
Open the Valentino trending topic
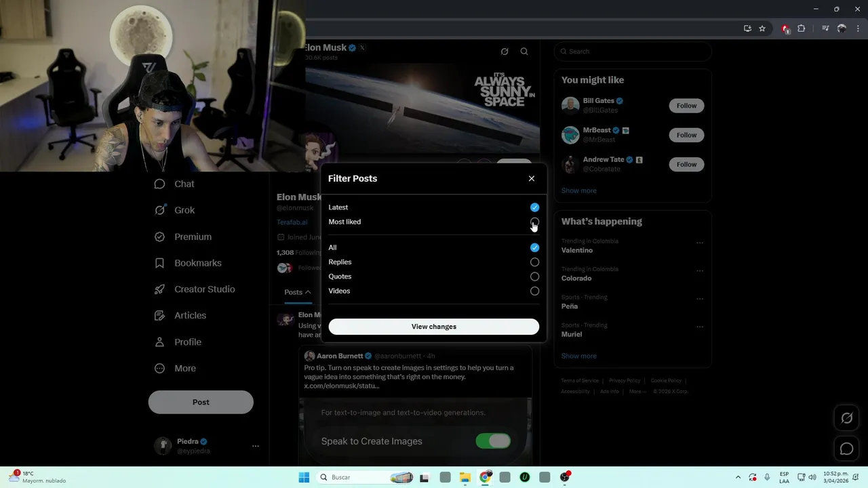(x=576, y=250)
